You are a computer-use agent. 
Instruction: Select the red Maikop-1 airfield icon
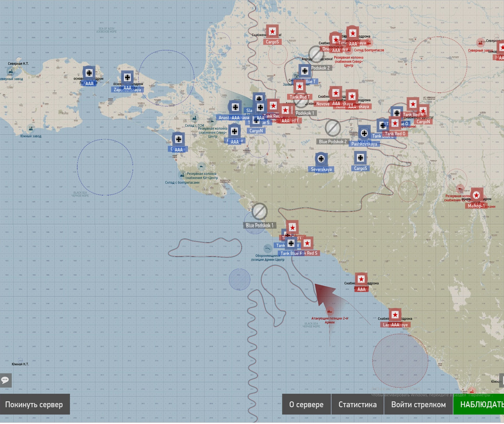476,195
